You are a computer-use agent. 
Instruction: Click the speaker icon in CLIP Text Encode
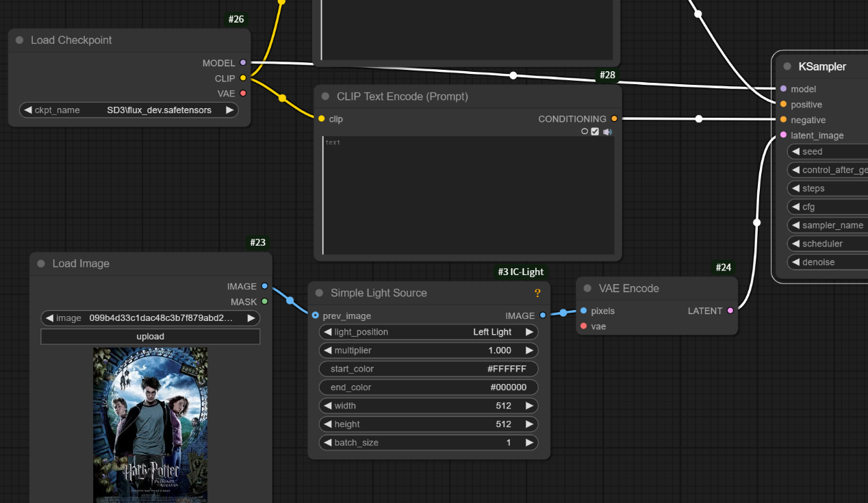coord(607,131)
